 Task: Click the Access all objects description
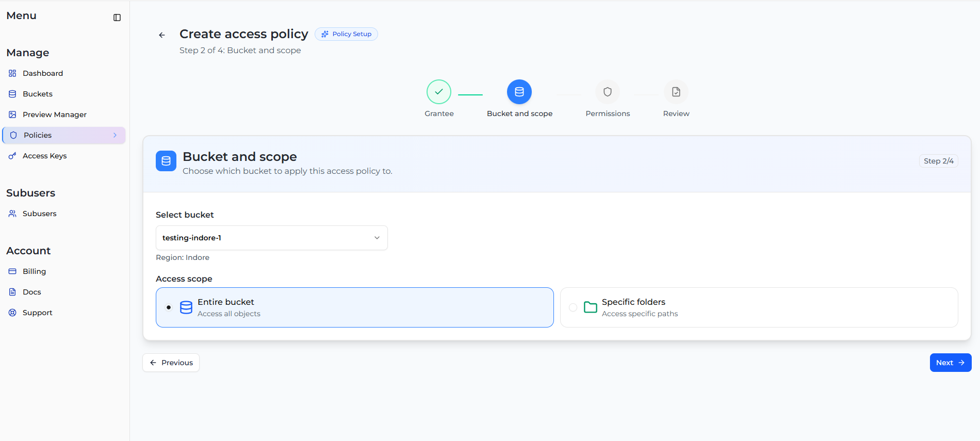click(229, 314)
